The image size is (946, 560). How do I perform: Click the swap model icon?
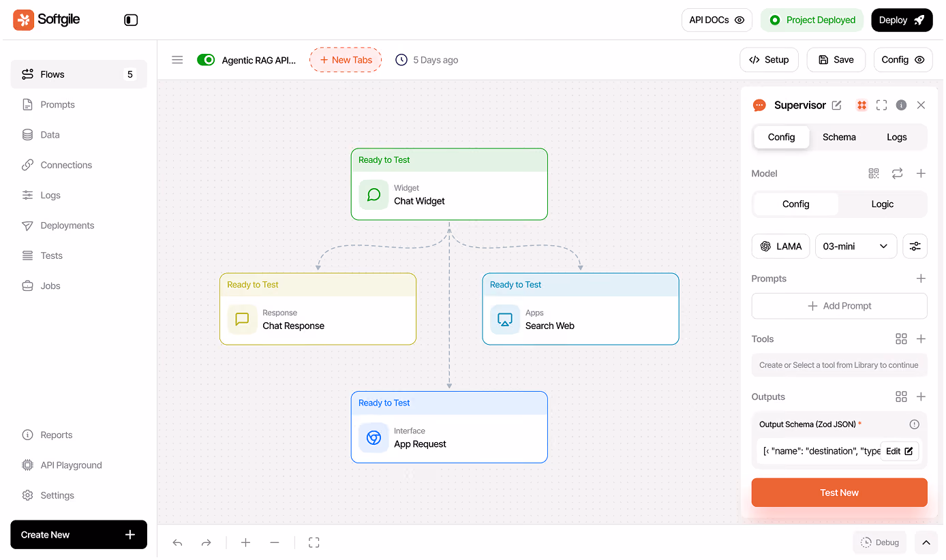[897, 174]
